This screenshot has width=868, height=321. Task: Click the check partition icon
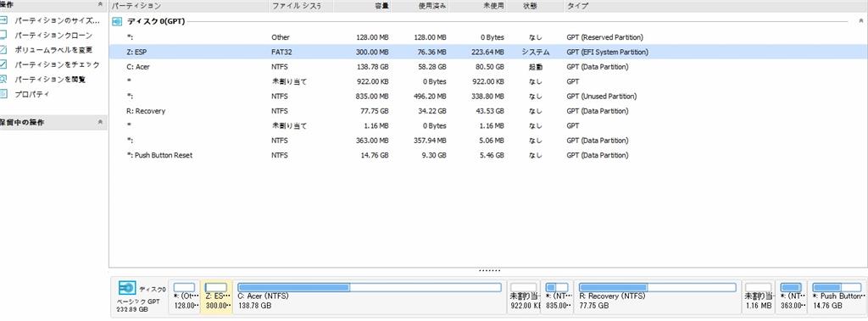coord(3,64)
